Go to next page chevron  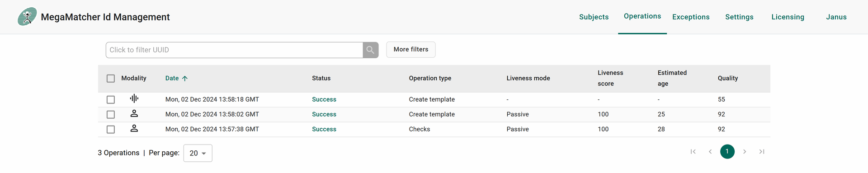pyautogui.click(x=745, y=152)
